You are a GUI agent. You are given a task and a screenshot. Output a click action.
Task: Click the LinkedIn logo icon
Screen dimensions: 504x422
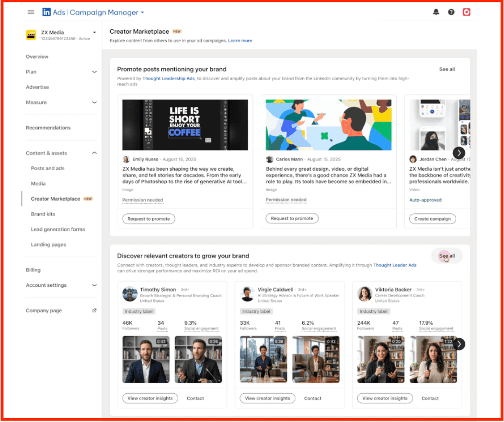pyautogui.click(x=46, y=12)
